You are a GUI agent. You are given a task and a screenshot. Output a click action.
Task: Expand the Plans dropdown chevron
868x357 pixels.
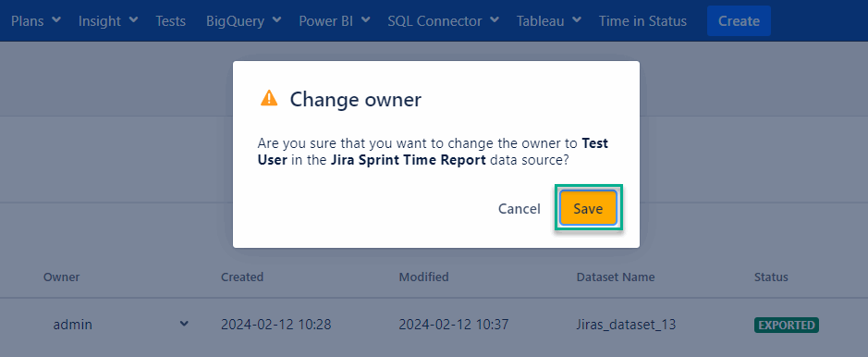coord(55,20)
